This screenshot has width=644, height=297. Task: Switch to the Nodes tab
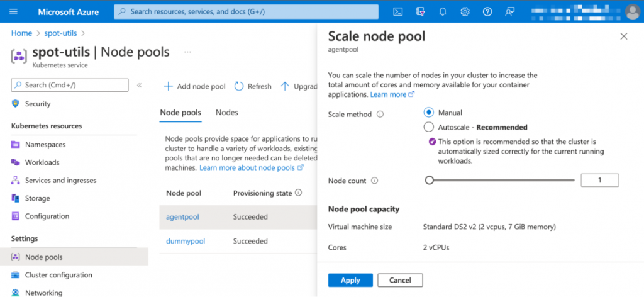pyautogui.click(x=226, y=113)
